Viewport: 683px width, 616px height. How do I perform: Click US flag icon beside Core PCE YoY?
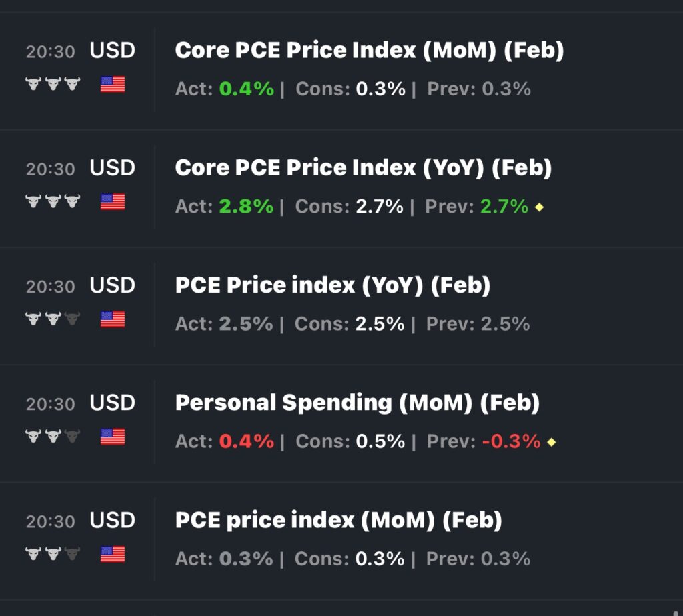click(x=113, y=201)
